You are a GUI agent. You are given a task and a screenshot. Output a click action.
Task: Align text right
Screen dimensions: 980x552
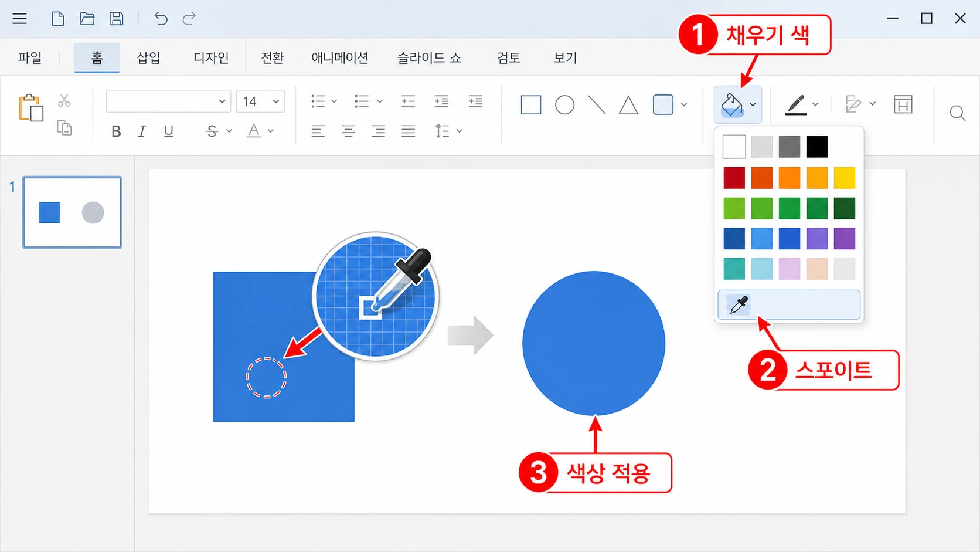coord(379,131)
